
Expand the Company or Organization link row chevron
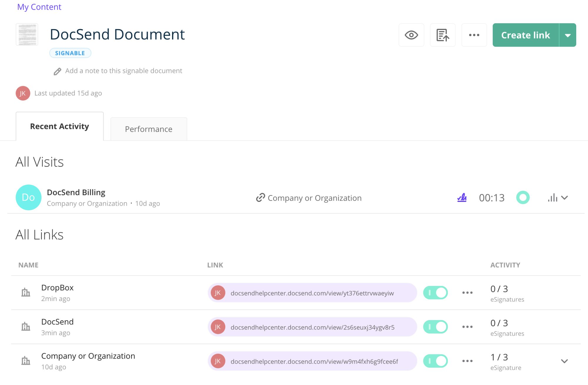click(564, 361)
